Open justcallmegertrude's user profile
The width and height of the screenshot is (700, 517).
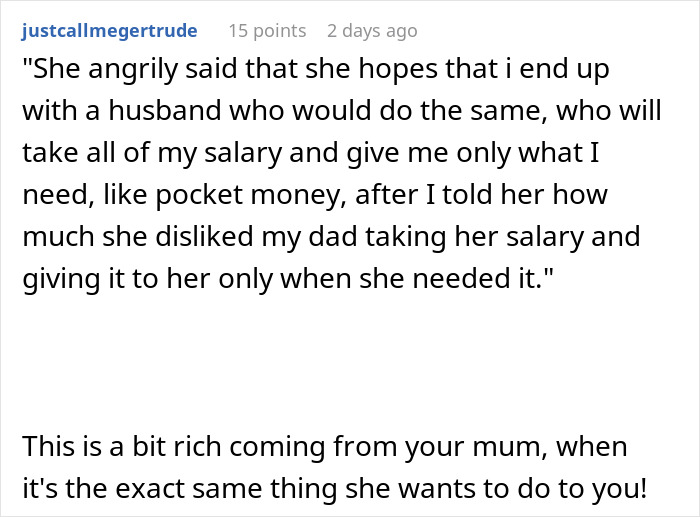coord(109,31)
